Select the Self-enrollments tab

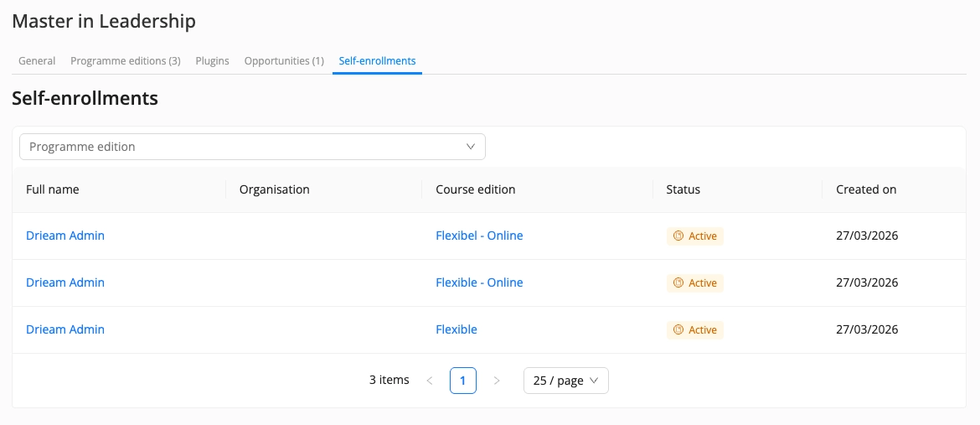point(377,61)
